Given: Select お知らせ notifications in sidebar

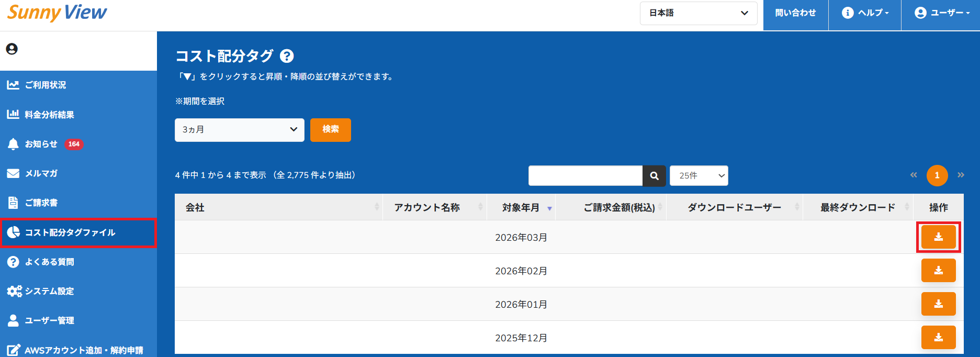Looking at the screenshot, I should (41, 144).
